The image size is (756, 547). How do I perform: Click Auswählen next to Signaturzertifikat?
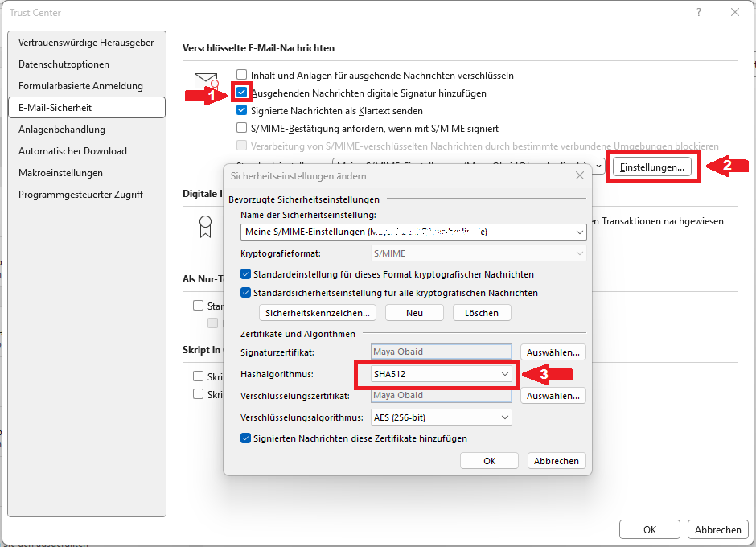pos(553,352)
